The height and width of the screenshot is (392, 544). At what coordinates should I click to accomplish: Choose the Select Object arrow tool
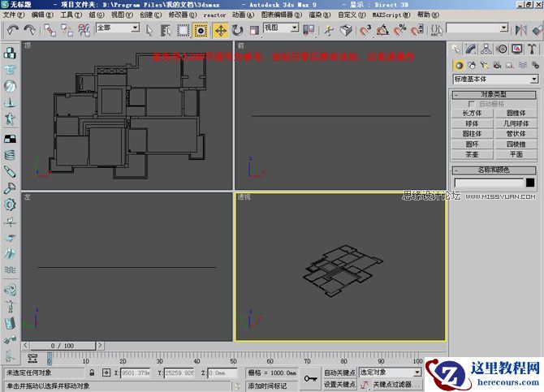149,31
